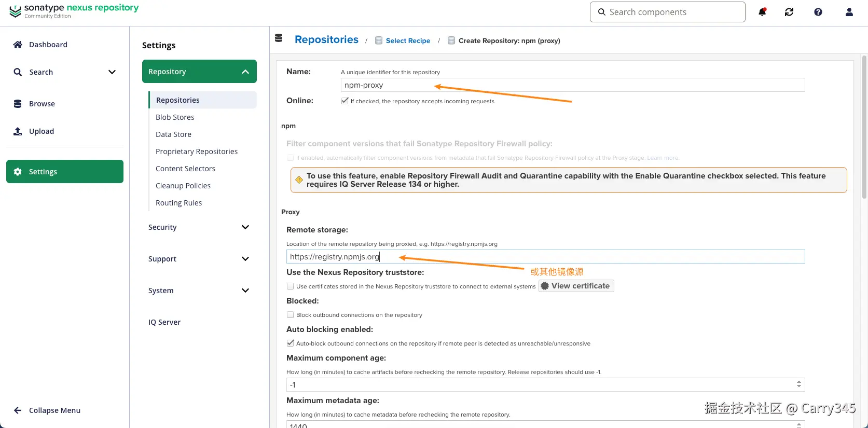Enable the Nexus truststore certificates checkbox
Viewport: 868px width, 428px height.
point(291,286)
